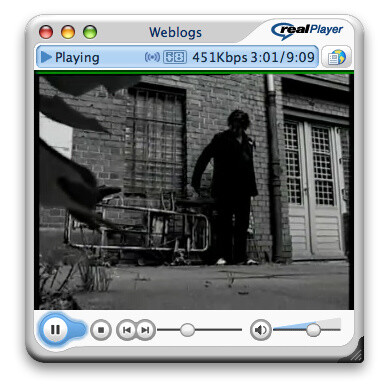Click the window resize grip corner
This screenshot has width=387, height=388.
(355, 353)
